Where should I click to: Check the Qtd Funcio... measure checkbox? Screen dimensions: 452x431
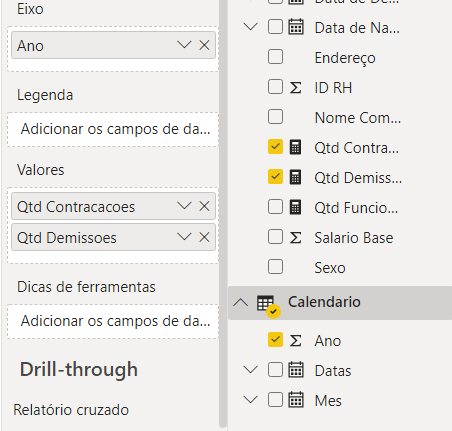click(275, 207)
